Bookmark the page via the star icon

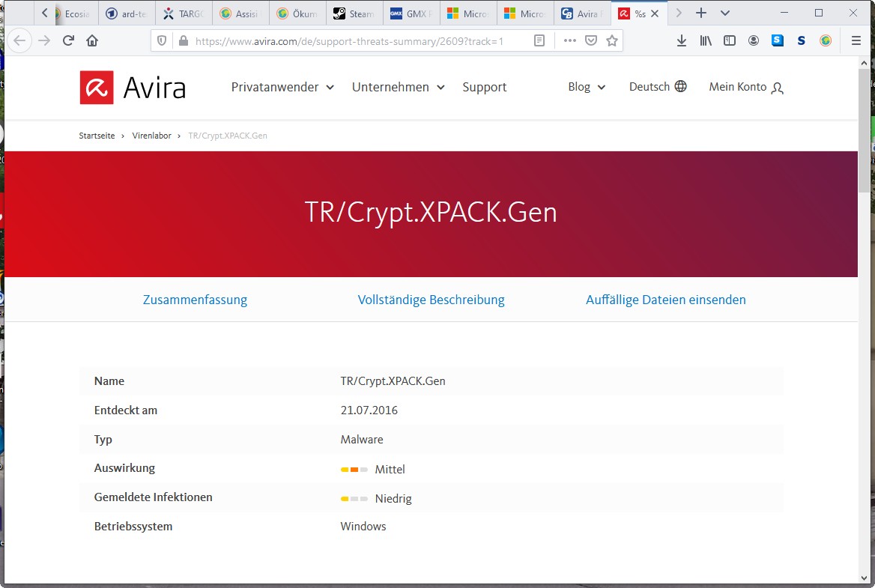[x=612, y=40]
